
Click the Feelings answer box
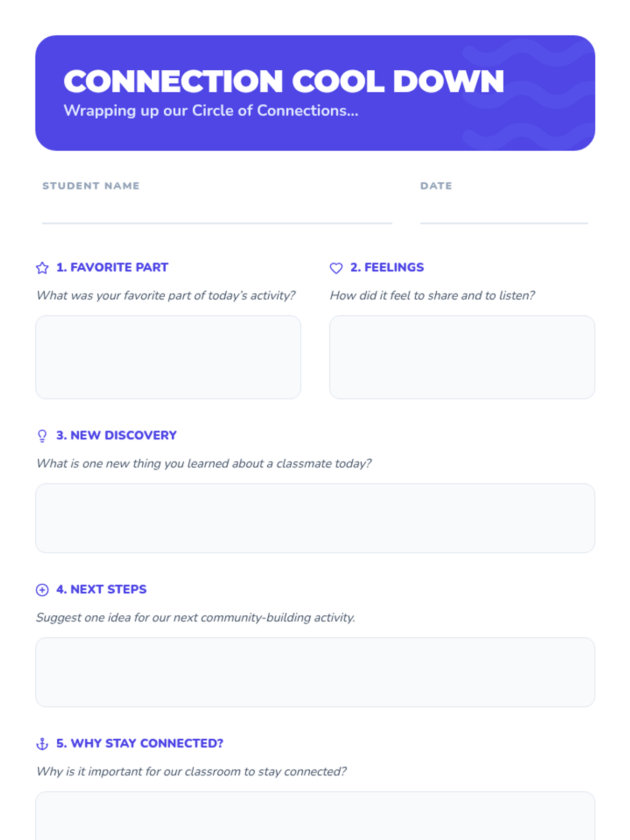pyautogui.click(x=462, y=357)
